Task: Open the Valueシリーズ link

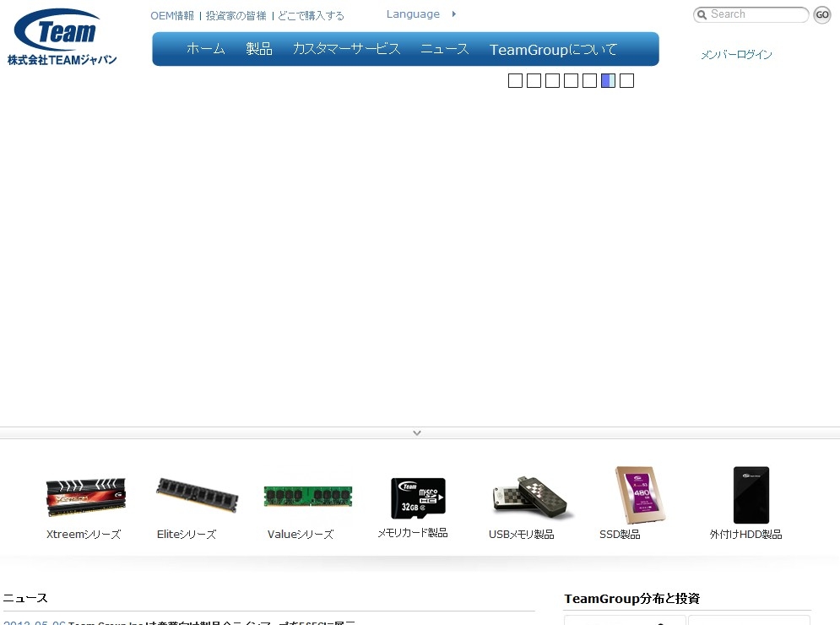Action: 301,535
